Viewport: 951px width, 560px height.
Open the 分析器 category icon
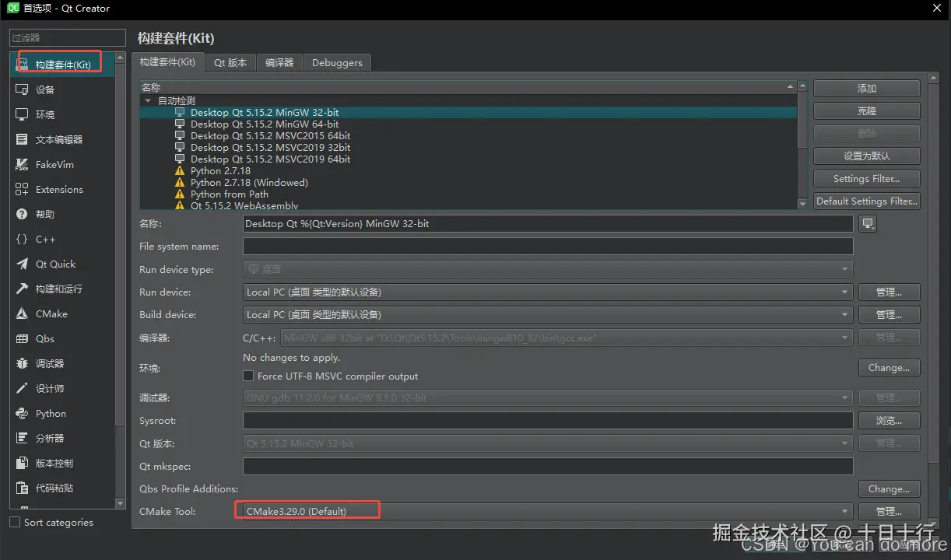pyautogui.click(x=22, y=438)
